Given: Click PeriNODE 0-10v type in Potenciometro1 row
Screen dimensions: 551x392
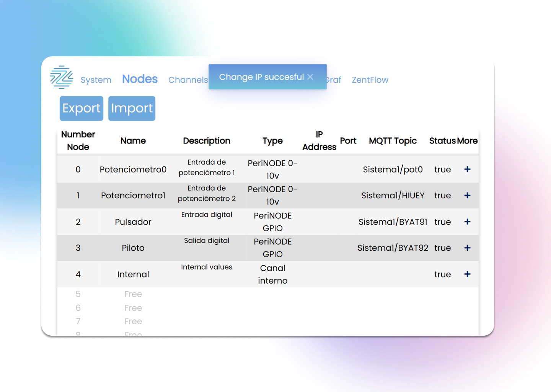Looking at the screenshot, I should click(x=273, y=195).
